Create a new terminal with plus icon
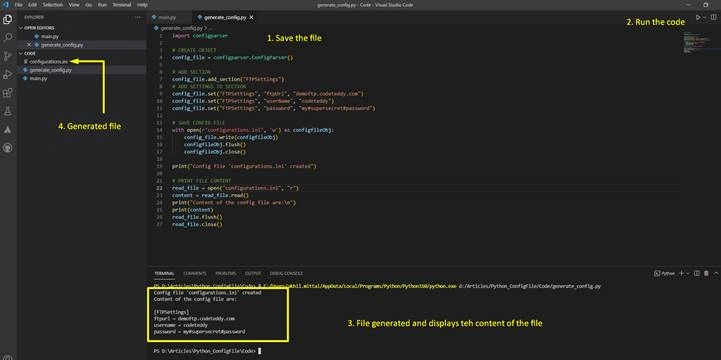 [681, 273]
